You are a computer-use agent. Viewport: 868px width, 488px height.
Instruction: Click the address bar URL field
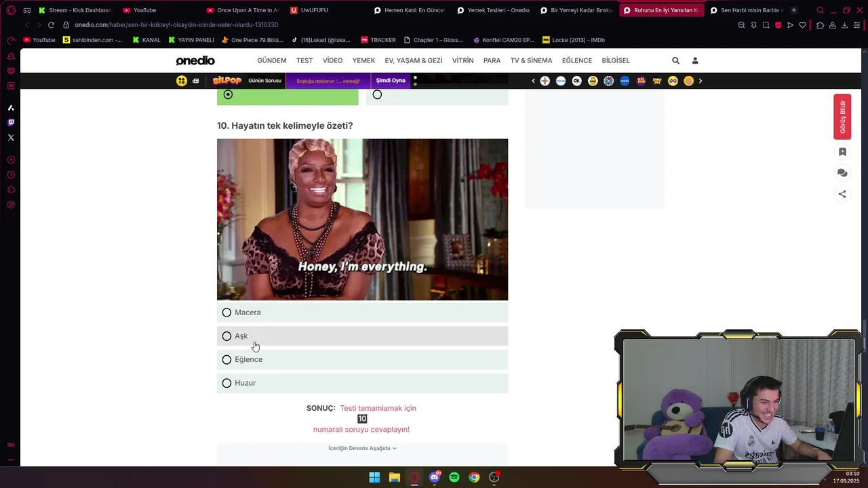click(400, 25)
